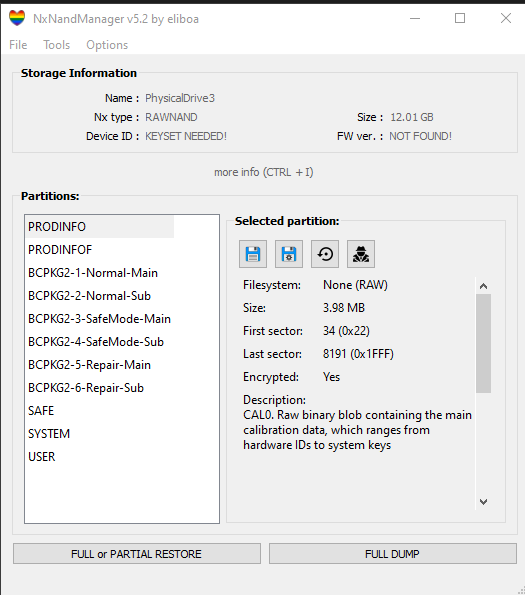Click the scrollbar up arrow in partition details
This screenshot has height=595, width=525.
coord(483,286)
